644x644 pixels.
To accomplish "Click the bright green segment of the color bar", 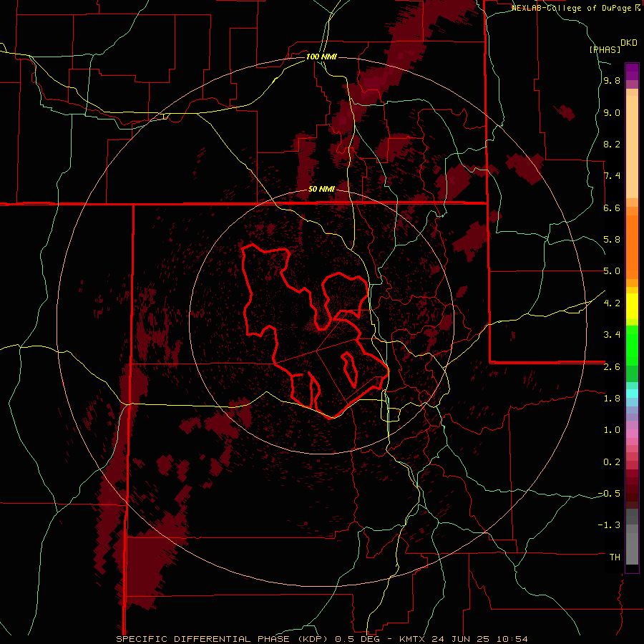I will coord(632,345).
